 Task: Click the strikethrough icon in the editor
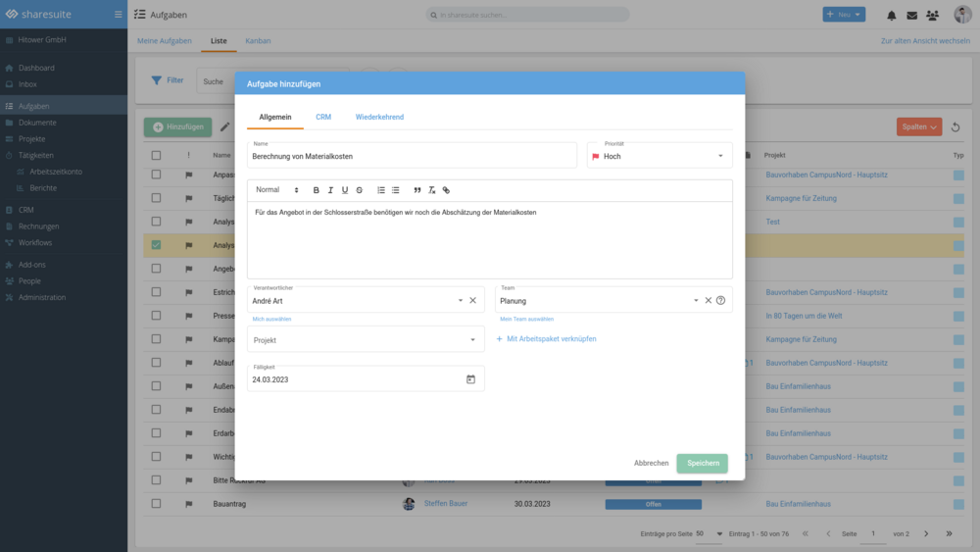tap(359, 190)
